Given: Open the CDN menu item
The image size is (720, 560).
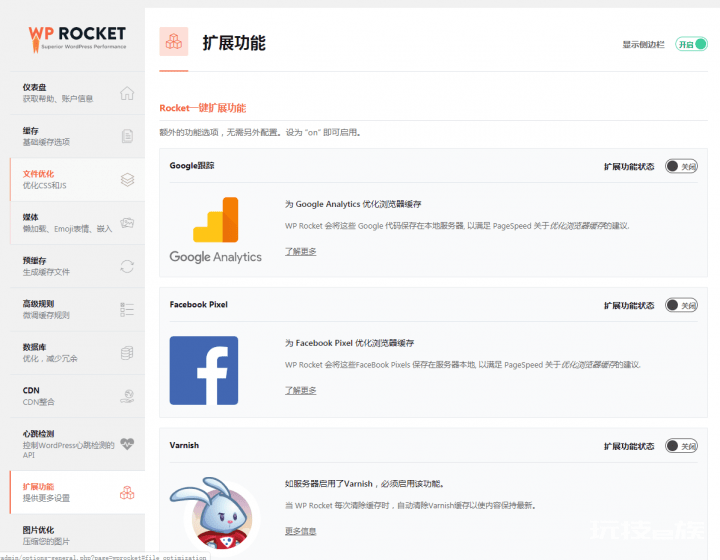Looking at the screenshot, I should 77,396.
